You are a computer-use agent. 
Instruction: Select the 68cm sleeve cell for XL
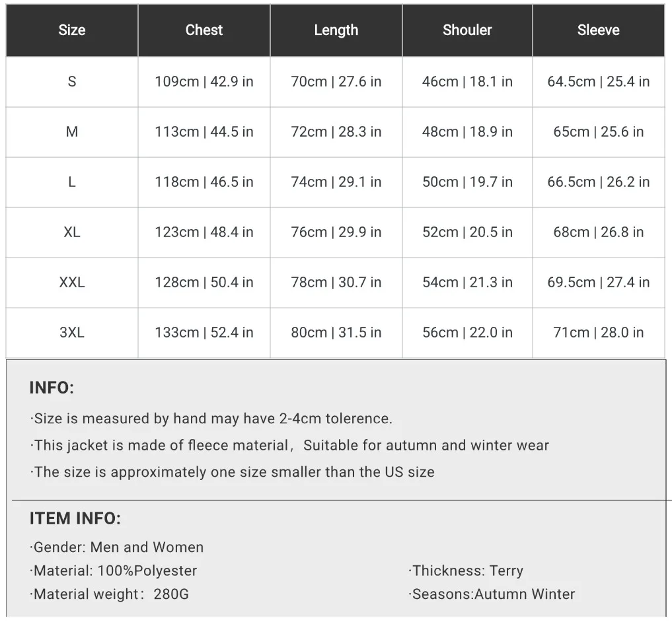598,232
